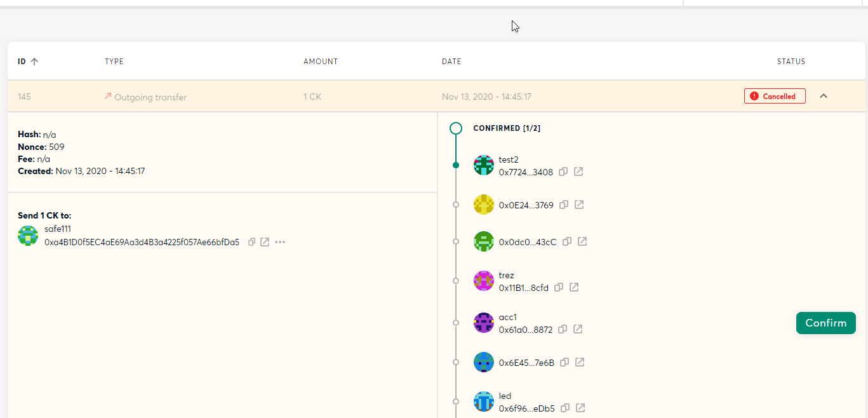Open more options for safe111 address
Screen dimensions: 868x418
pyautogui.click(x=280, y=242)
